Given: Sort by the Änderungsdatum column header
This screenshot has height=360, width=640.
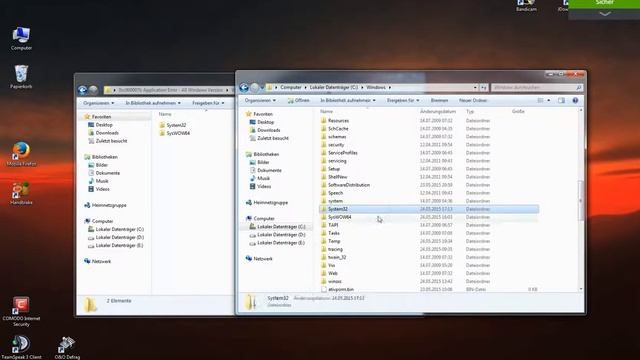Looking at the screenshot, I should click(438, 111).
